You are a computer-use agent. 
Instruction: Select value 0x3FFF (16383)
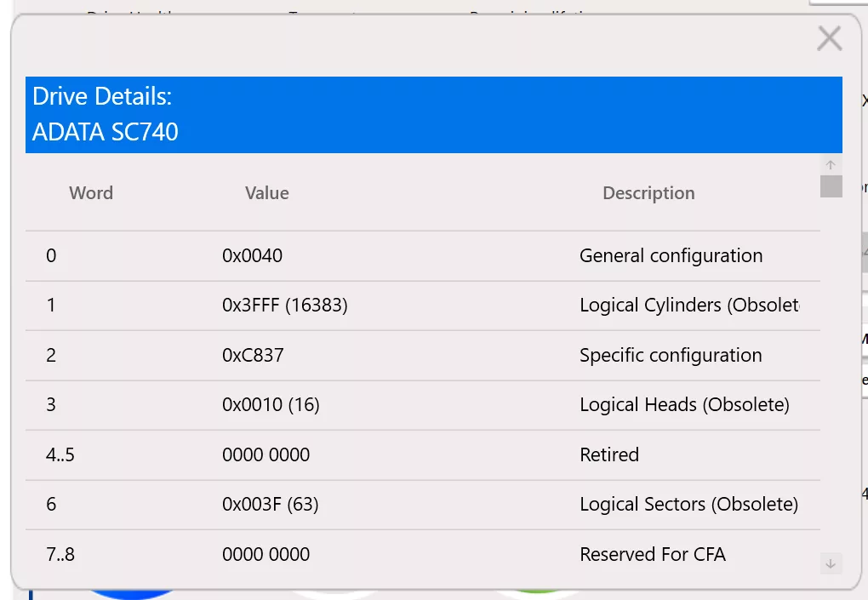tap(285, 305)
